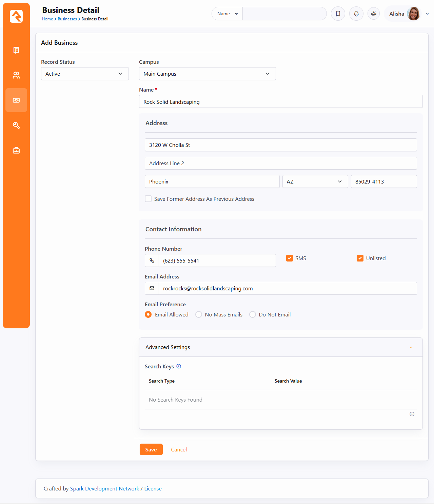Viewport: 434px width, 504px height.
Task: Click the Rock RMS logo icon
Action: [16, 16]
